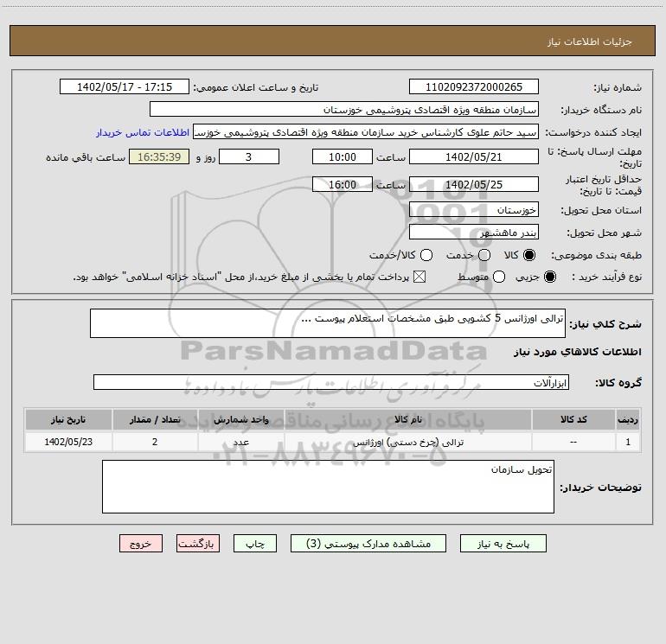Select the متوسط purchase type radio
This screenshot has height=644, width=666.
(499, 277)
